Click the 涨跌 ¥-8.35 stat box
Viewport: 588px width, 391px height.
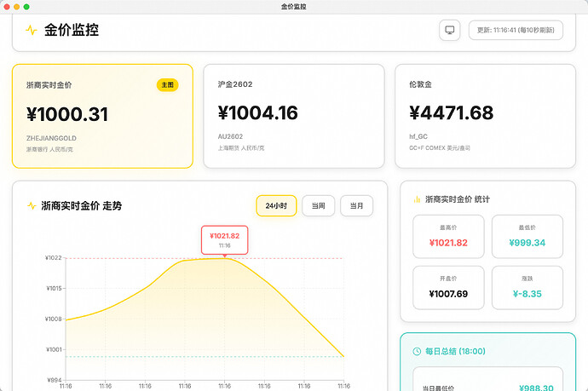[527, 287]
